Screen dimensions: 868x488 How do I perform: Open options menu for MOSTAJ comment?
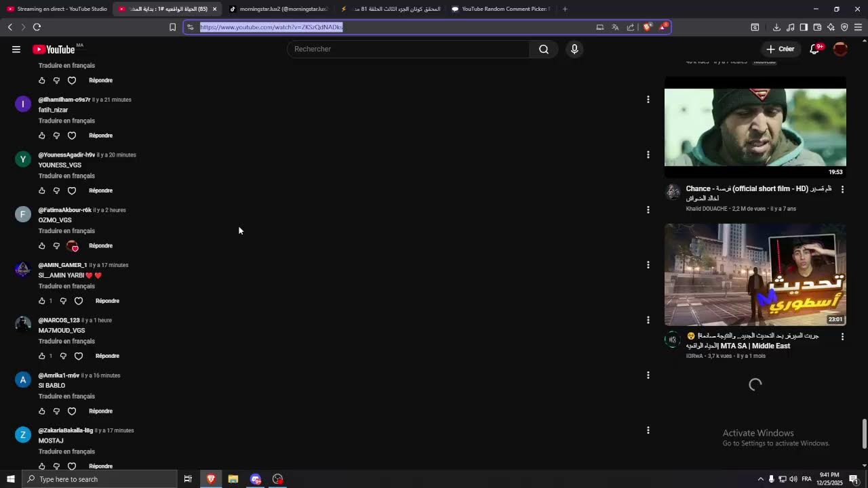[x=648, y=430]
